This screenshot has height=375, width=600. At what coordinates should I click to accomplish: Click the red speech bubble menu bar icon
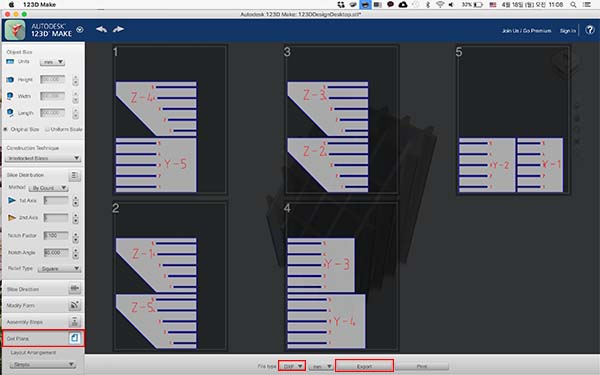click(390, 5)
